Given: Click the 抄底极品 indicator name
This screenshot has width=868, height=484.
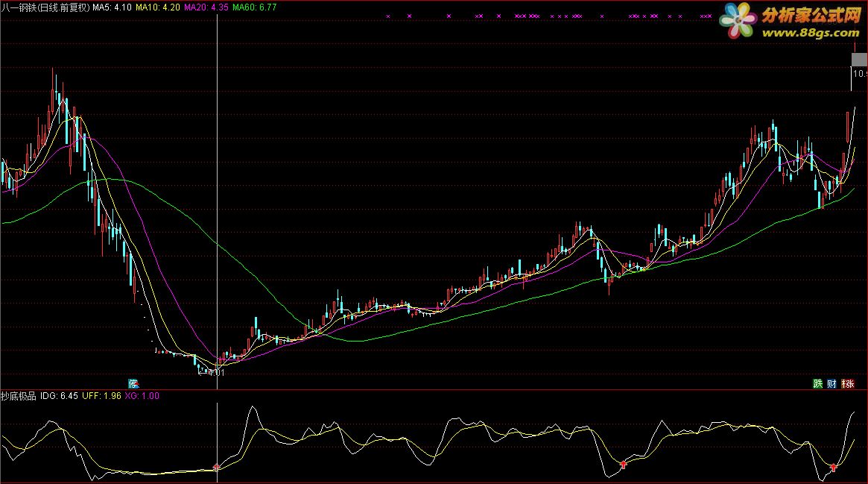Looking at the screenshot, I should [19, 396].
